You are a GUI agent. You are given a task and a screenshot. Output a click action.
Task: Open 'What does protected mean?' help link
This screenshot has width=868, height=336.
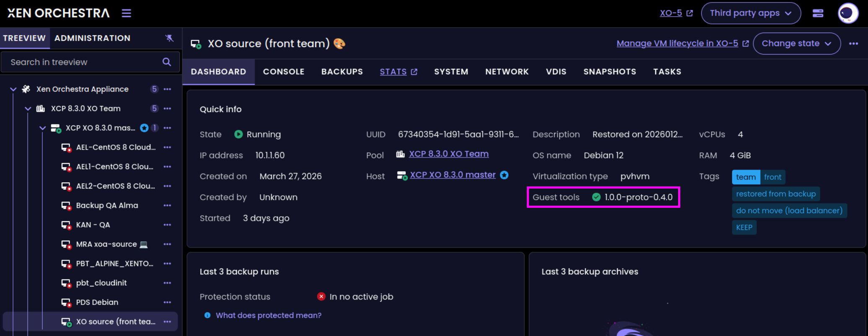tap(268, 315)
